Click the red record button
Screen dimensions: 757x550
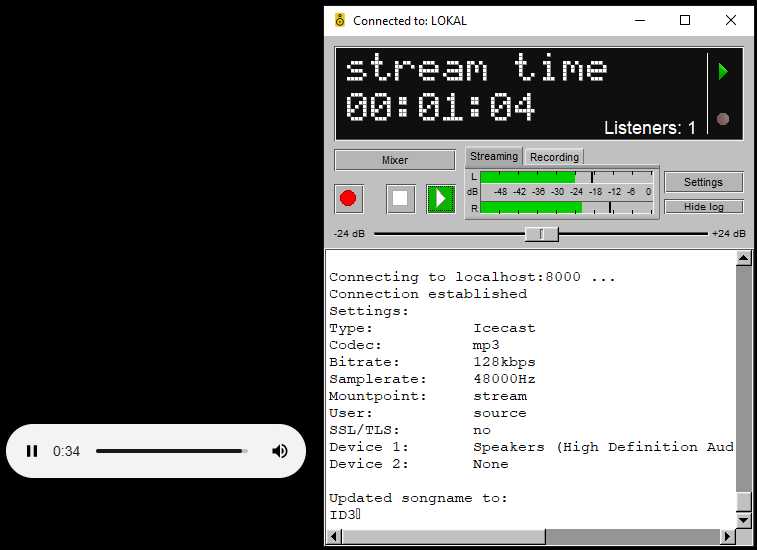(x=348, y=198)
